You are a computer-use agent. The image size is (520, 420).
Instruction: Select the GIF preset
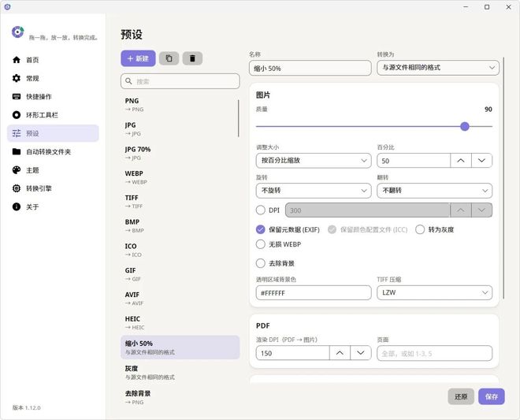point(179,274)
